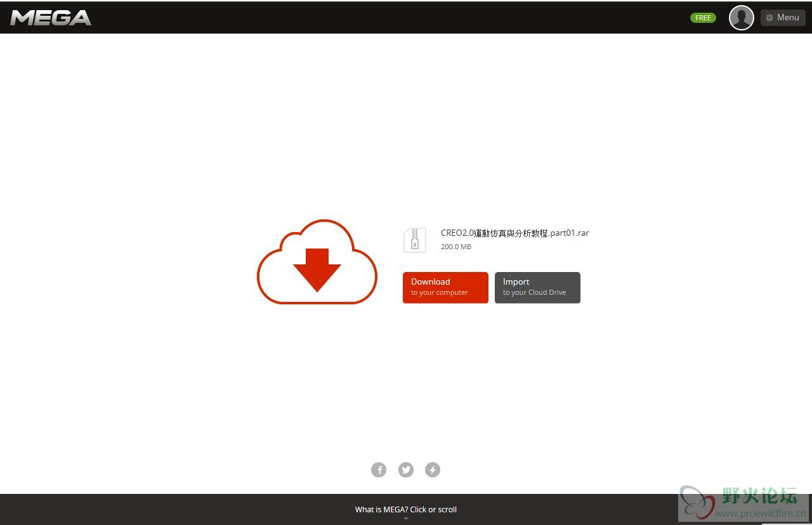
Task: Click the rar archive file icon
Action: 415,240
